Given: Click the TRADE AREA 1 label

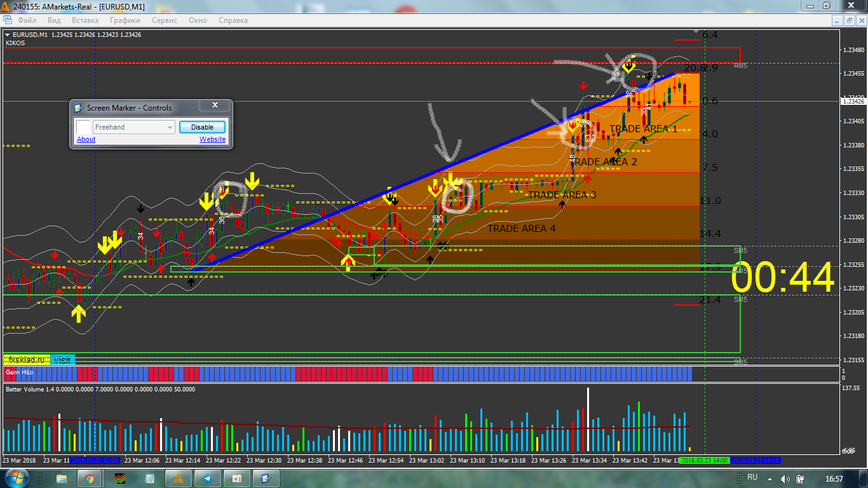Looking at the screenshot, I should click(643, 129).
